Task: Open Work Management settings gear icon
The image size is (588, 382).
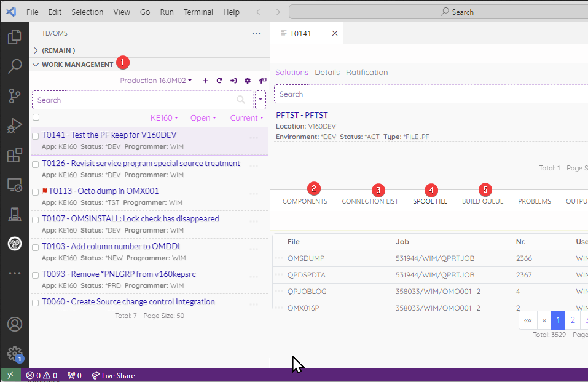Action: [248, 81]
